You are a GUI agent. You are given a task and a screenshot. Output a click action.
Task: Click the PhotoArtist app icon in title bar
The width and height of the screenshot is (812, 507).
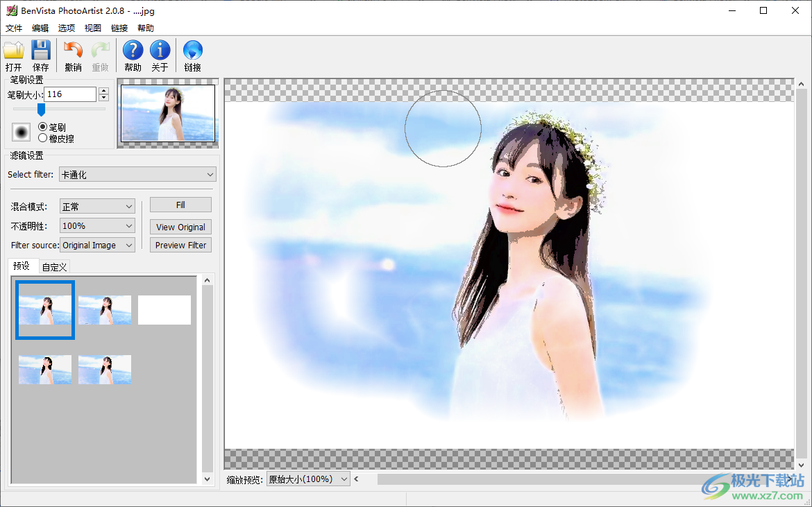11,10
